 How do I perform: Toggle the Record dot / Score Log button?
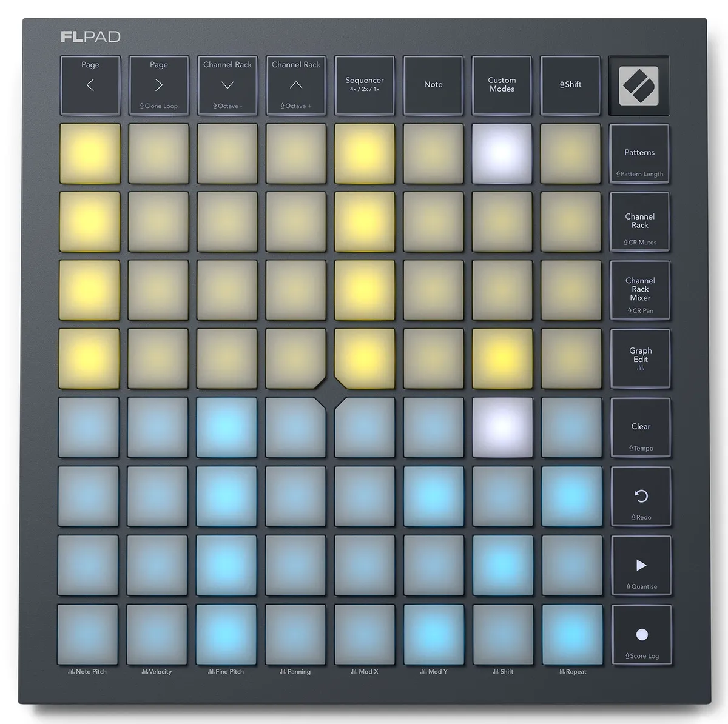click(642, 635)
